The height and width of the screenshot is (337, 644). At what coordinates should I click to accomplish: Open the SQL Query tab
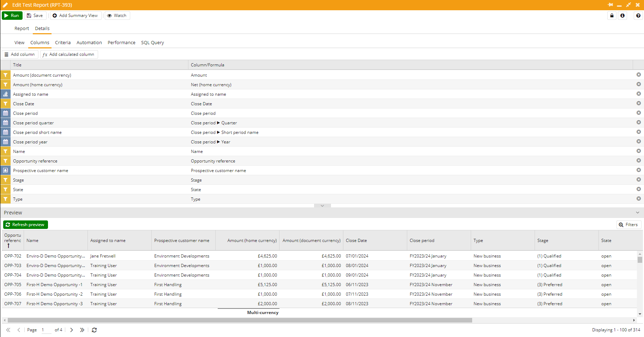coord(152,43)
